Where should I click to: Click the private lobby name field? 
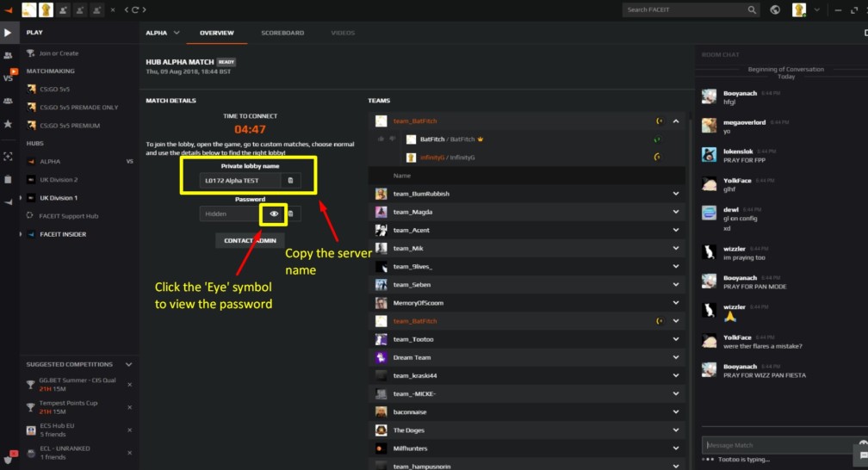coord(241,181)
